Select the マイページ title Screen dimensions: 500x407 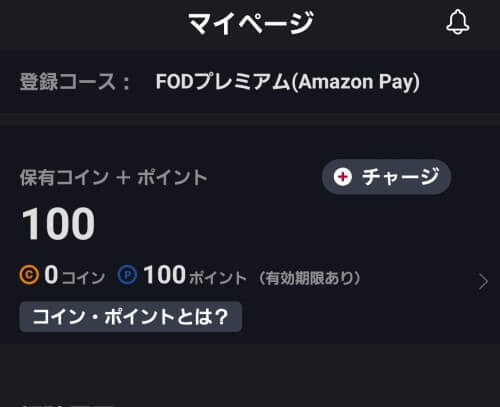point(251,22)
